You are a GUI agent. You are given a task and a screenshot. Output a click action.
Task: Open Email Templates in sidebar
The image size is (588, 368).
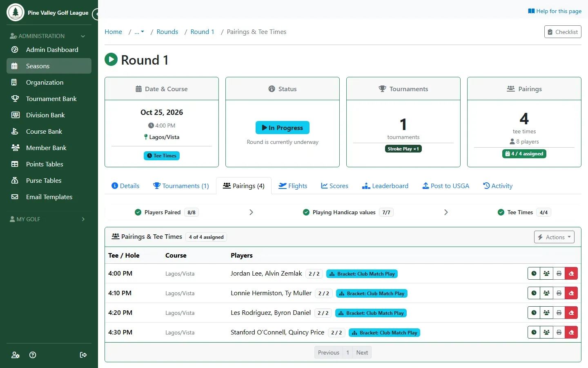point(49,197)
